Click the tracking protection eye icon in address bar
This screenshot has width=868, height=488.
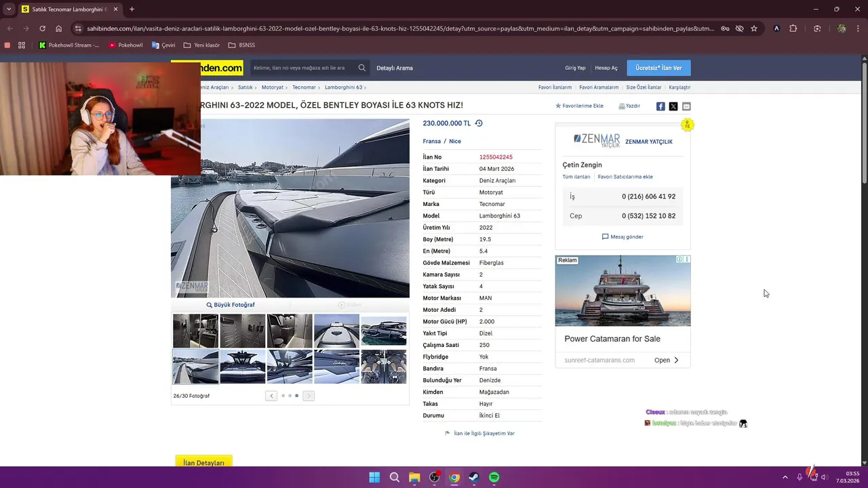740,28
